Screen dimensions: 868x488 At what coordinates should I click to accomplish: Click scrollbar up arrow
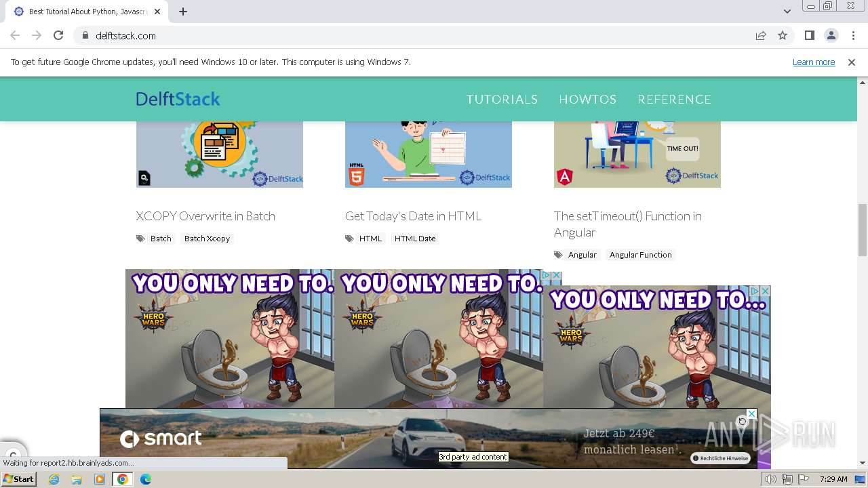click(x=863, y=81)
